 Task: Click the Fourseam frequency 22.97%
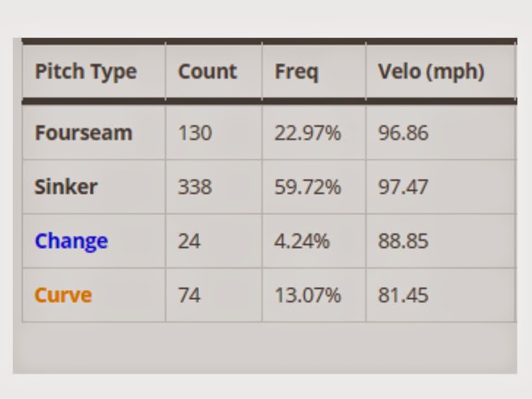tap(308, 132)
